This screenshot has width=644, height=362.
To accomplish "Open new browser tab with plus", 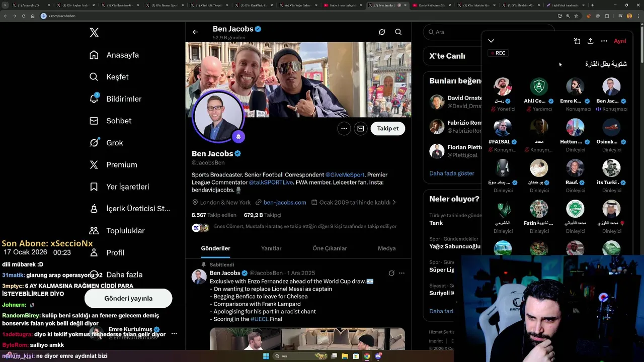I will (x=592, y=5).
